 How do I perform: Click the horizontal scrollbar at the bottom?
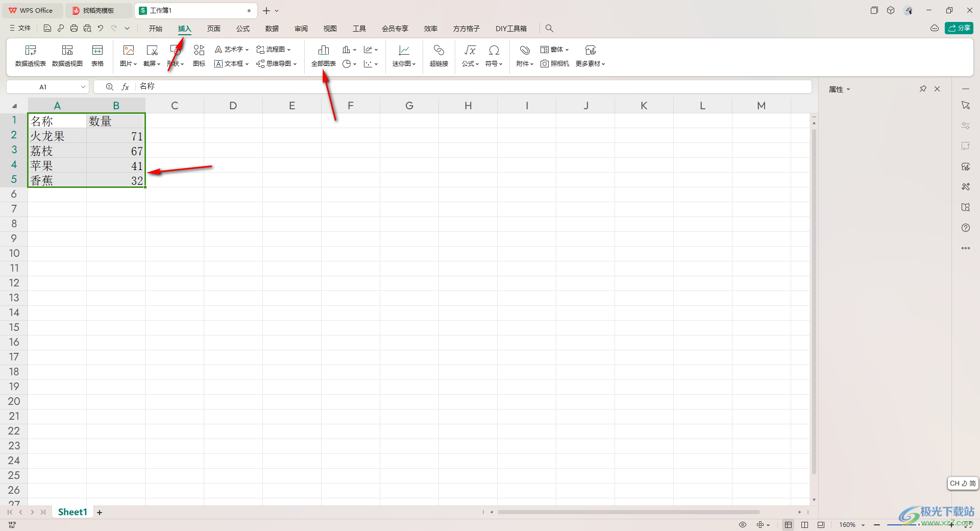click(628, 512)
